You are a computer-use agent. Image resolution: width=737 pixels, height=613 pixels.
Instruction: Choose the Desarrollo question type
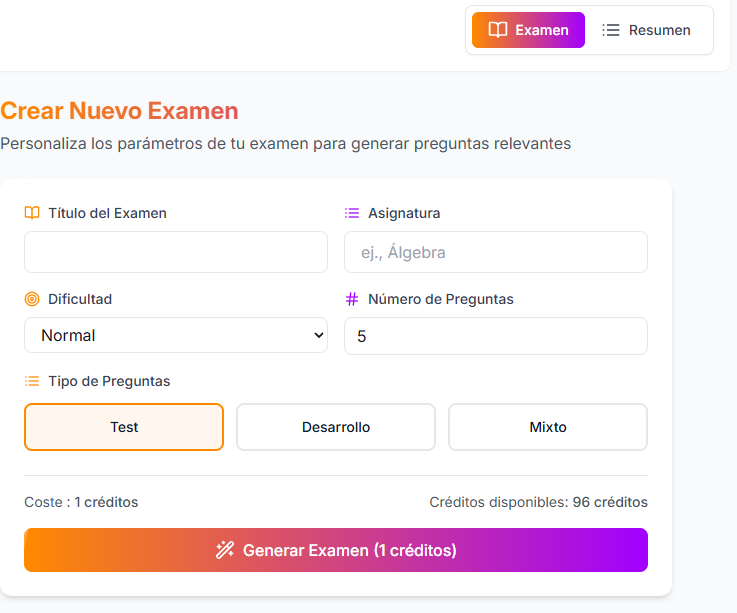pyautogui.click(x=336, y=427)
